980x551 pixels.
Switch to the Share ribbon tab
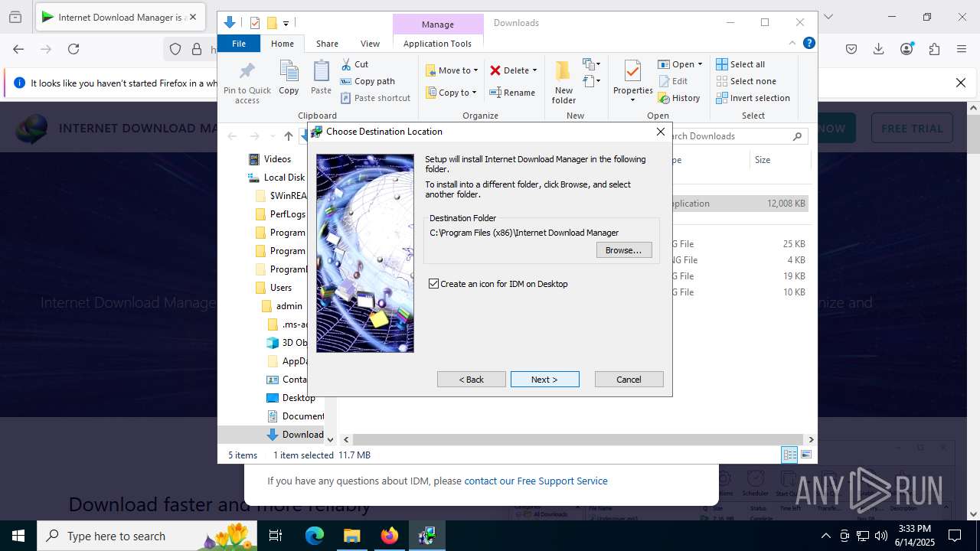click(x=327, y=44)
